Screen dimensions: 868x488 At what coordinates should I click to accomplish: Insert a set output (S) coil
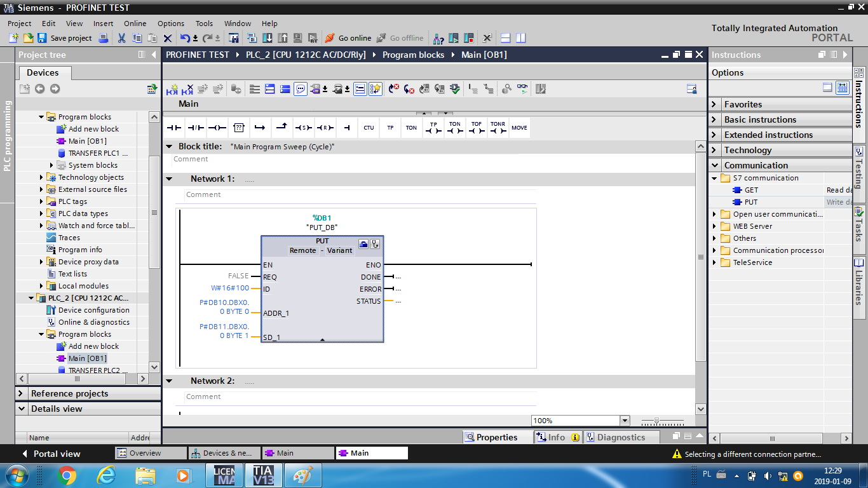click(303, 128)
